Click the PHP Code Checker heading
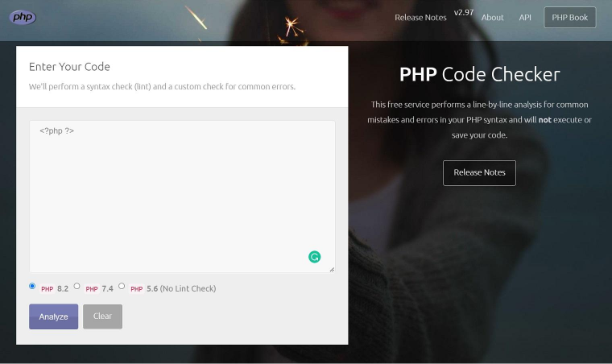Viewport: 612px width, 364px height. pos(479,74)
